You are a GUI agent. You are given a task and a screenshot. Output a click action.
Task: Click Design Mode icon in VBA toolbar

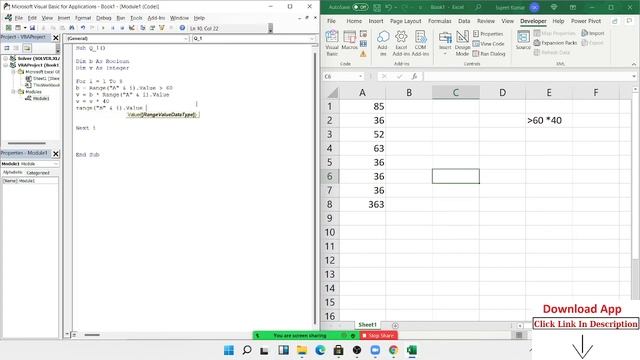click(x=131, y=28)
